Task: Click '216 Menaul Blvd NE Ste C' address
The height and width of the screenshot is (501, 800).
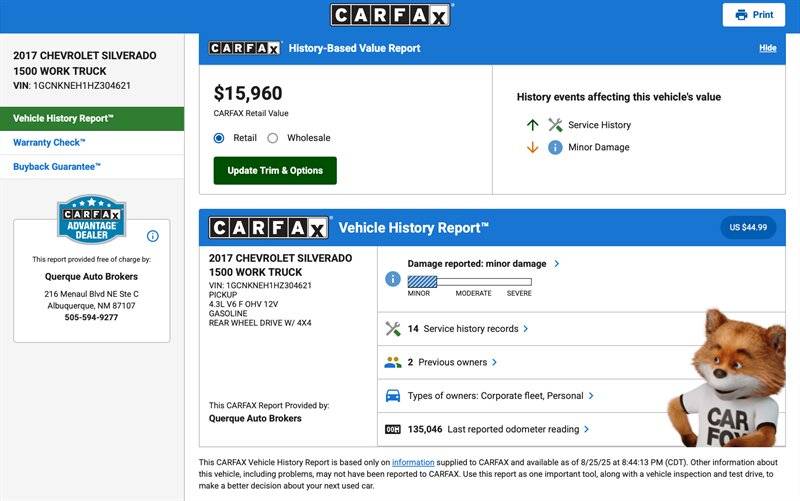Action: click(x=91, y=294)
